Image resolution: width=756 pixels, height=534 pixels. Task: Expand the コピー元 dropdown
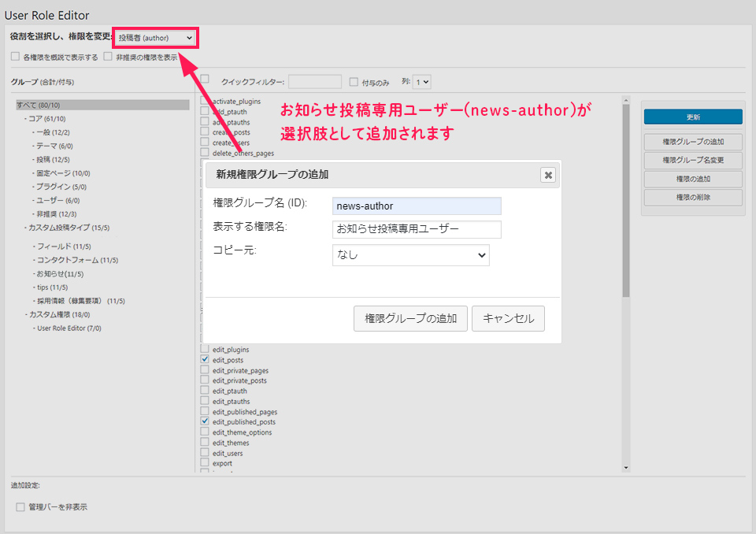[410, 255]
